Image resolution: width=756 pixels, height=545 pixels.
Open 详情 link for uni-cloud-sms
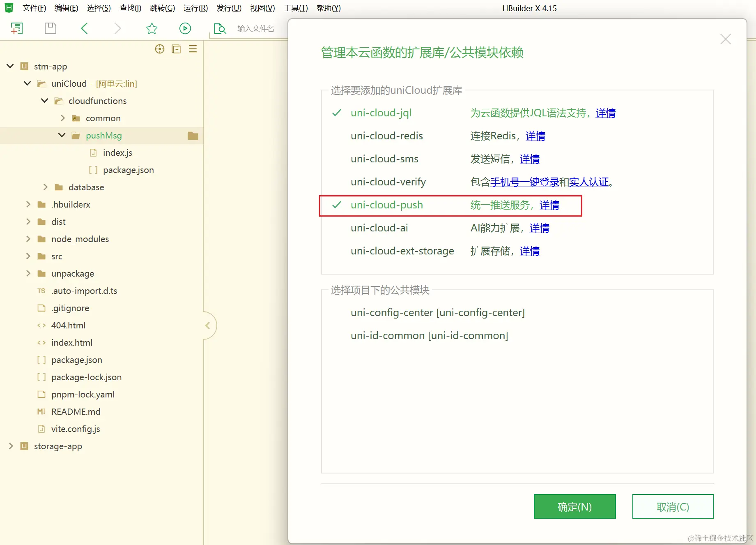(x=529, y=159)
